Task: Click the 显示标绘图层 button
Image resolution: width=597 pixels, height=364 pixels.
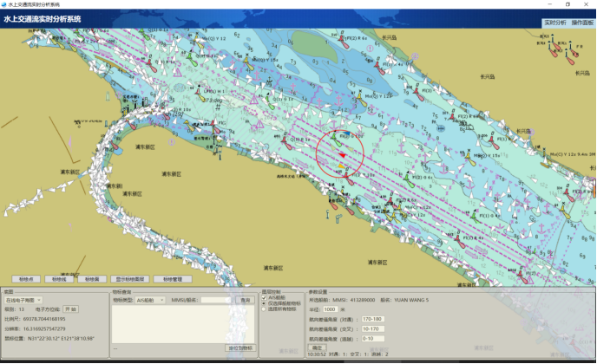Action: tap(129, 280)
